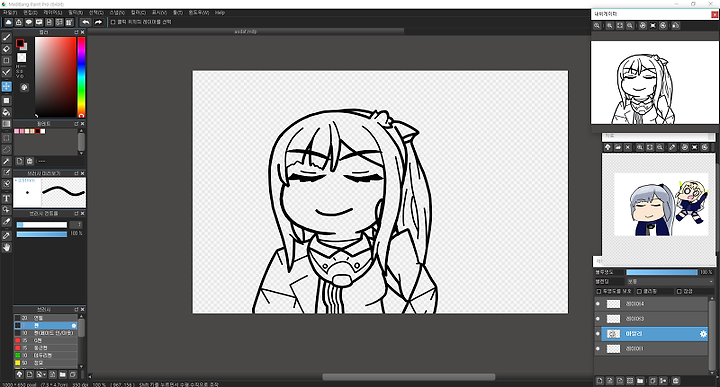Close the brush preview panel
The height and width of the screenshot is (387, 720).
pos(83,174)
